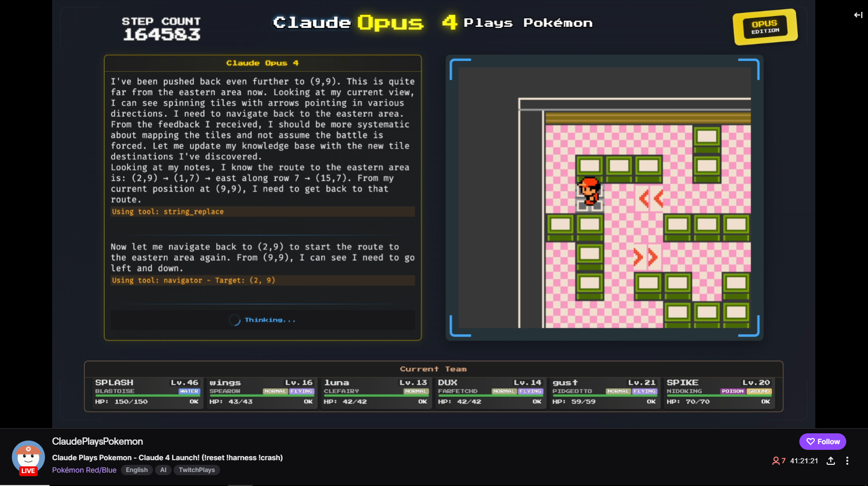Click the Opus Edition yellow badge
This screenshot has height=486, width=868.
[765, 27]
